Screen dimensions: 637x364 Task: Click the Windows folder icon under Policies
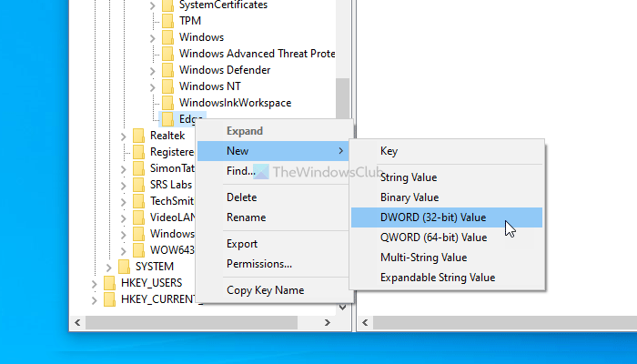coord(167,37)
